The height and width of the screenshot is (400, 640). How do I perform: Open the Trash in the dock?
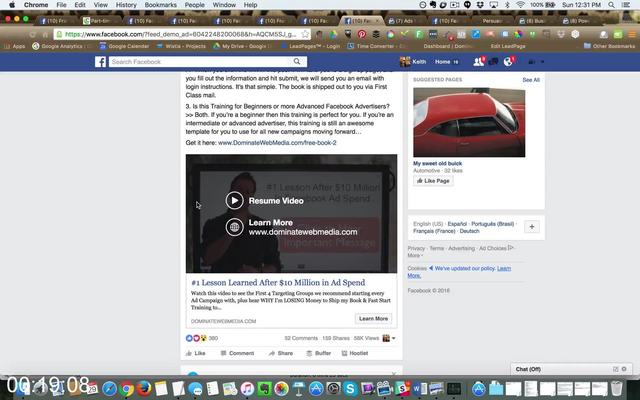[617, 388]
